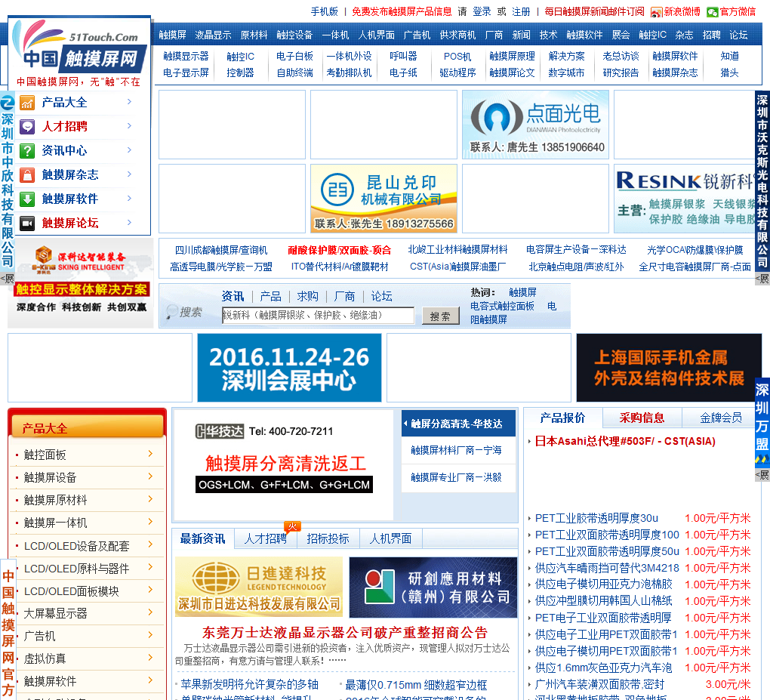The height and width of the screenshot is (700, 770).
Task: Click 耐酸保护膜/双面胶-顶合 red text link
Action: [x=340, y=250]
